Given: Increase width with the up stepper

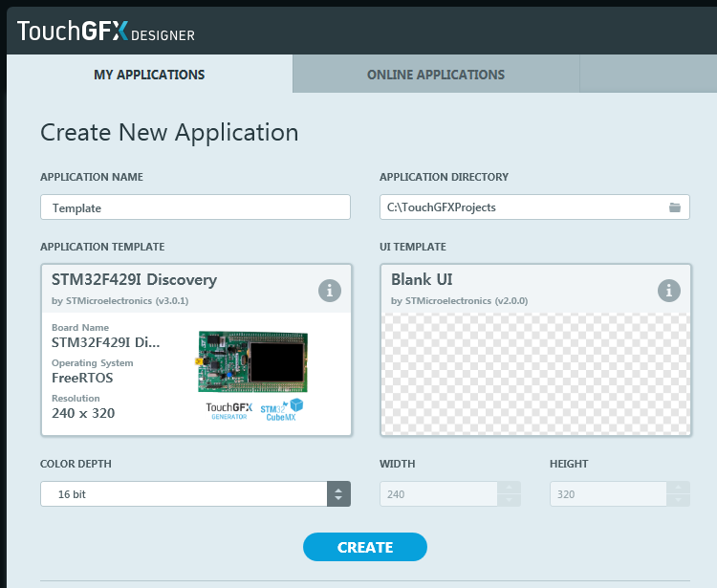Looking at the screenshot, I should (x=509, y=488).
